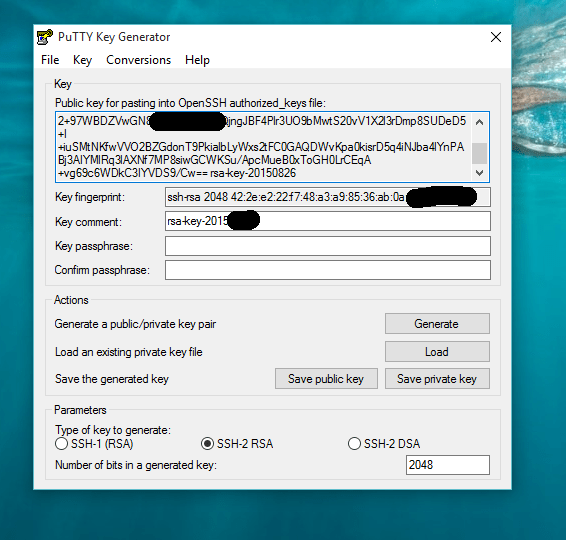
Task: Close the PuTTY Key Generator window
Action: click(x=496, y=37)
